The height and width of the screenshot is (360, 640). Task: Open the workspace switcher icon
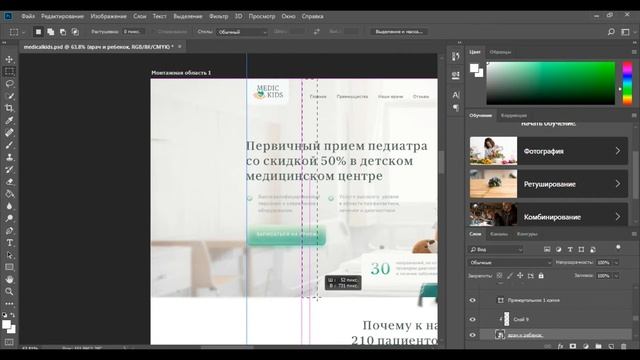625,32
